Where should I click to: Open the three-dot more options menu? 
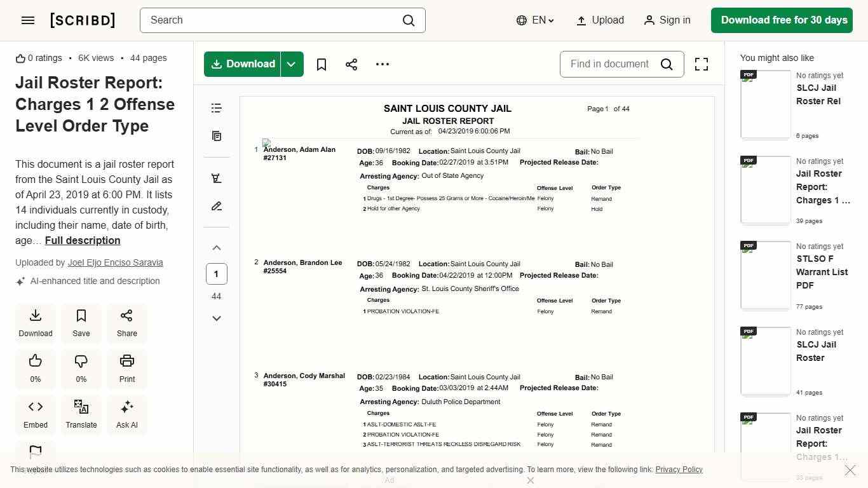click(x=382, y=64)
